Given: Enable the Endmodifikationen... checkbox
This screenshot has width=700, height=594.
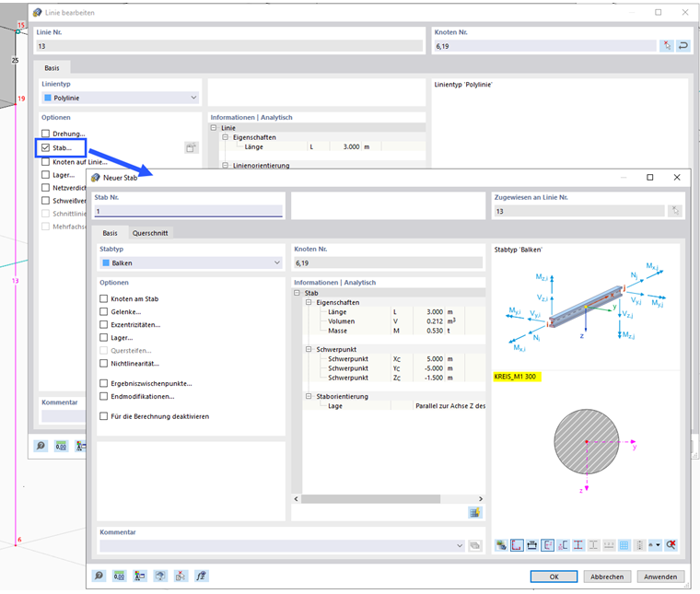Looking at the screenshot, I should [103, 396].
